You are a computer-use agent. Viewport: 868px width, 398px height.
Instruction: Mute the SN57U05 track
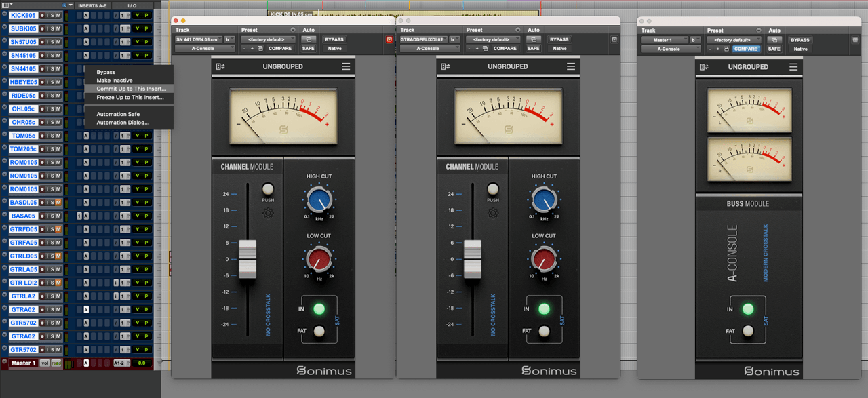[x=58, y=42]
